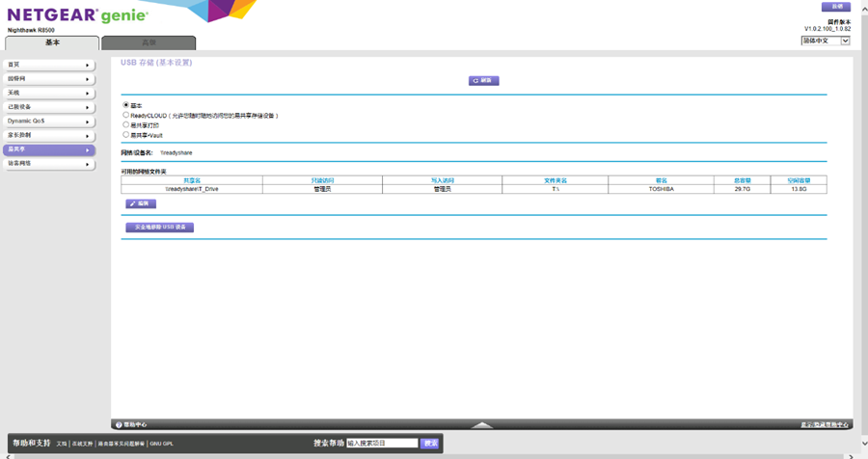Click the search help input field
This screenshot has height=459, width=868.
[x=382, y=444]
